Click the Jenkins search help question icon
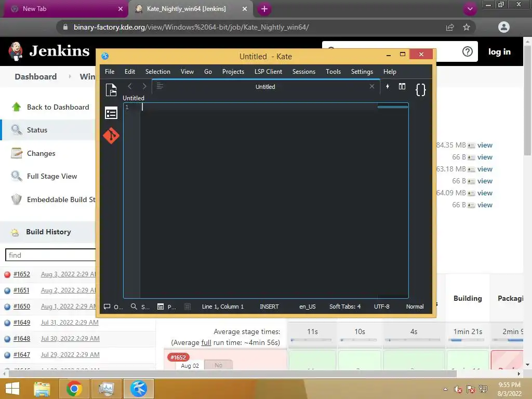Screen dimensions: 532x399 coord(468,51)
